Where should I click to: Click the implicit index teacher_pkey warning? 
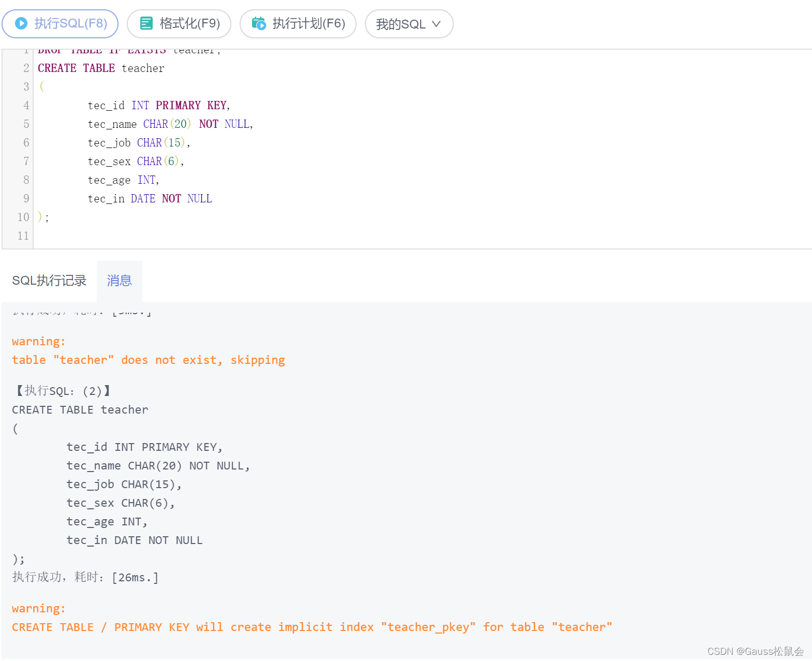[x=312, y=627]
